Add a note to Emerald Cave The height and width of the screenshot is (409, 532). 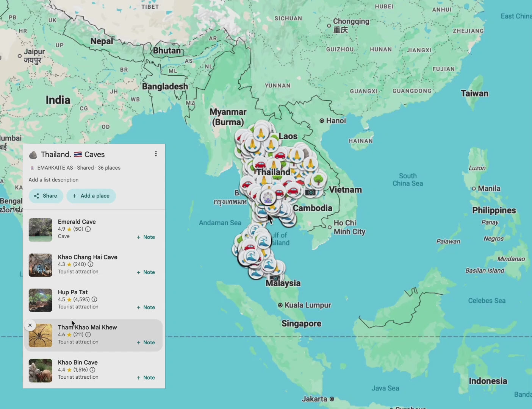tap(146, 237)
